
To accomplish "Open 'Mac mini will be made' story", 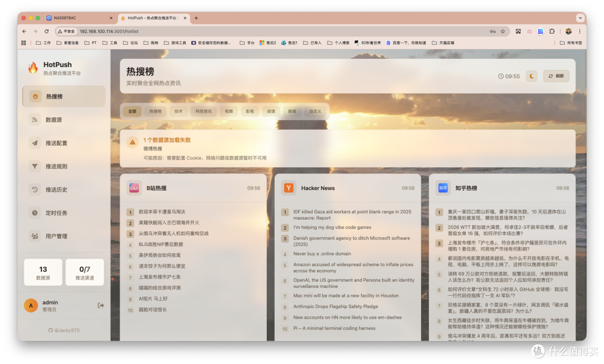I will [346, 296].
